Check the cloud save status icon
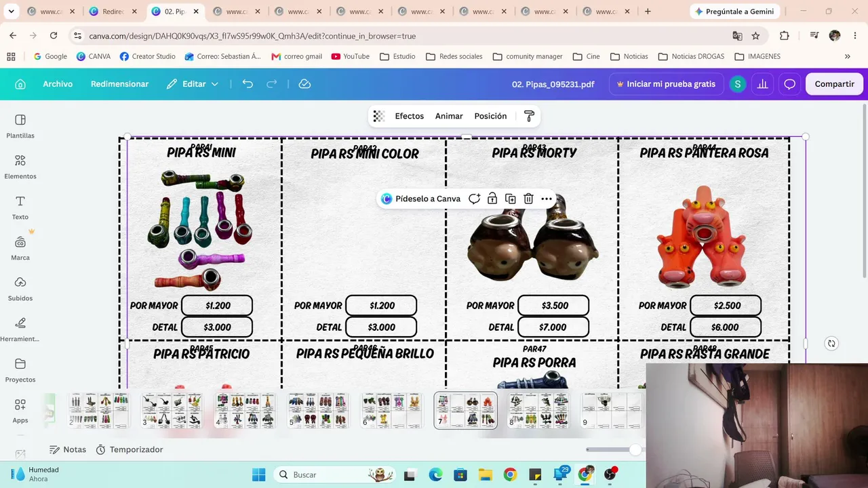Viewport: 868px width, 488px height. click(304, 84)
